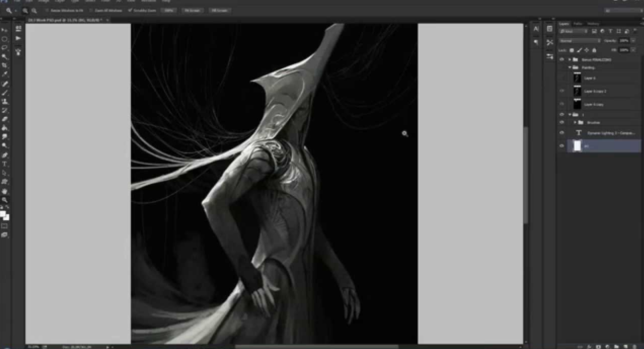This screenshot has width=644, height=349.
Task: Select the Move tool
Action: [5, 30]
